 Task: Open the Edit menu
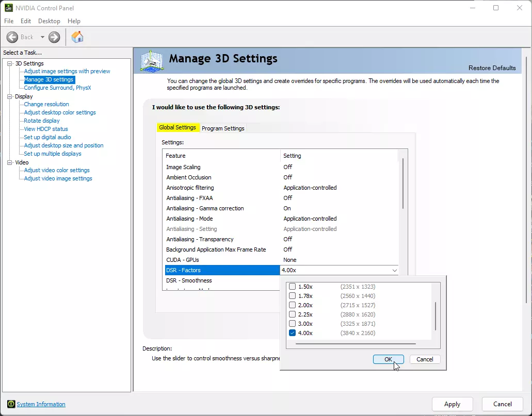26,21
